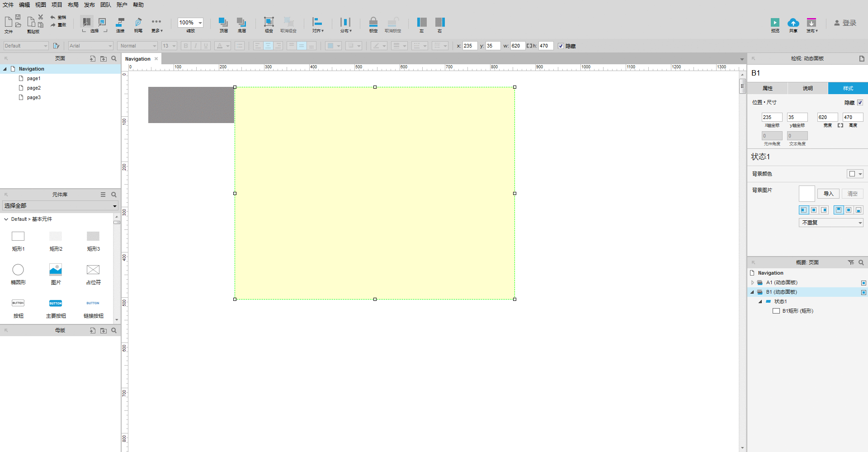868x452 pixels.
Task: Open the Normal font weight dropdown
Action: [x=138, y=46]
